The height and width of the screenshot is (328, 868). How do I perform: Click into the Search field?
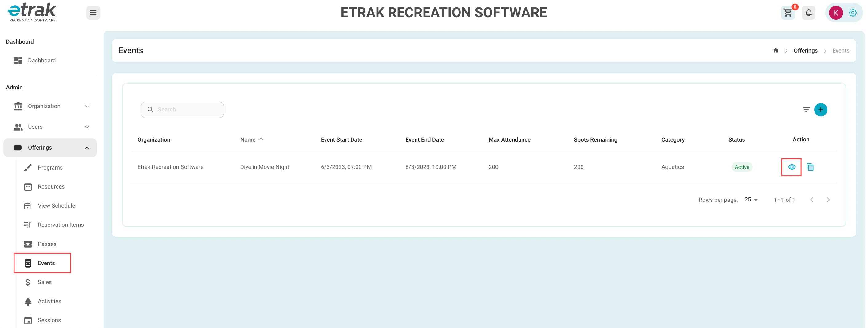[x=182, y=110]
